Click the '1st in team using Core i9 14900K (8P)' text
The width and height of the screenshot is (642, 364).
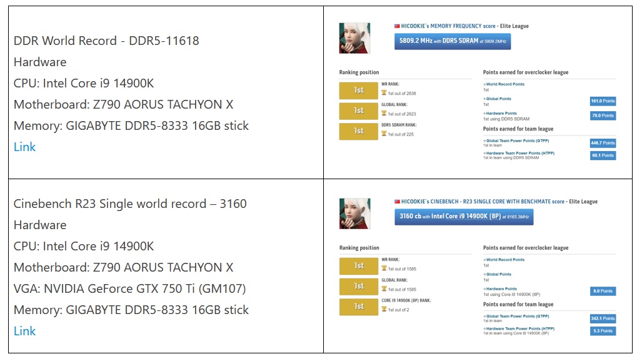516,333
